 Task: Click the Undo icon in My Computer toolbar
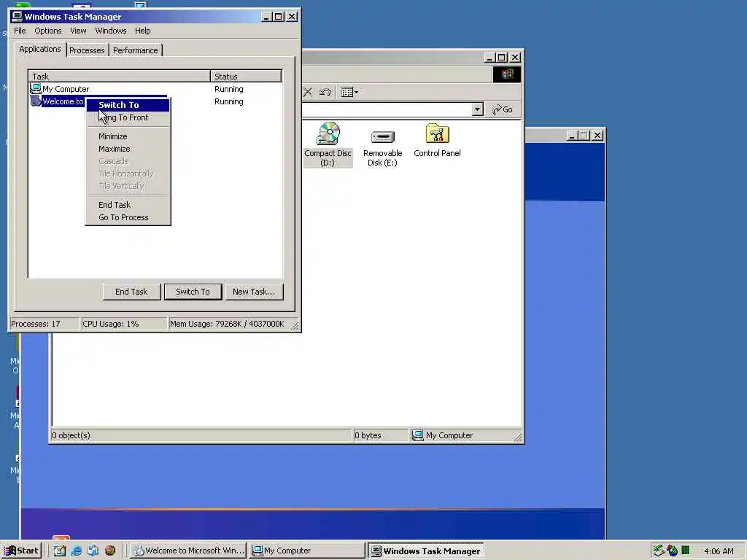click(x=325, y=92)
